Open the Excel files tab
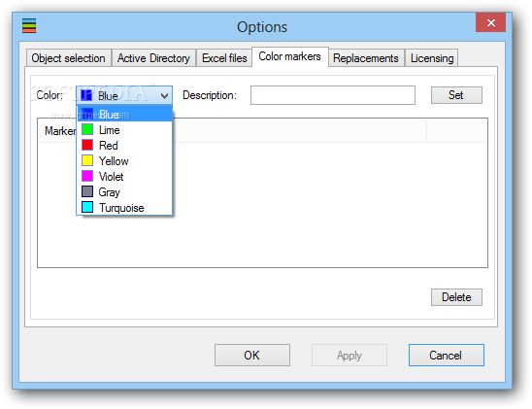Viewport: 532px width, 409px height. [x=224, y=58]
